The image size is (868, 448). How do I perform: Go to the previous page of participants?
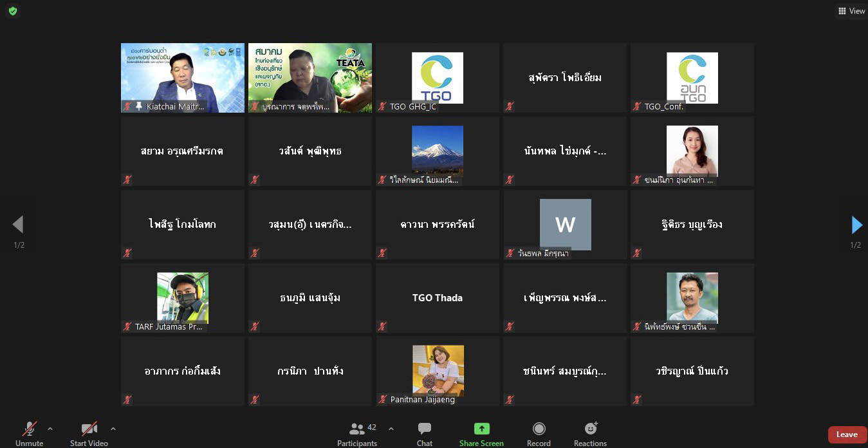tap(18, 225)
